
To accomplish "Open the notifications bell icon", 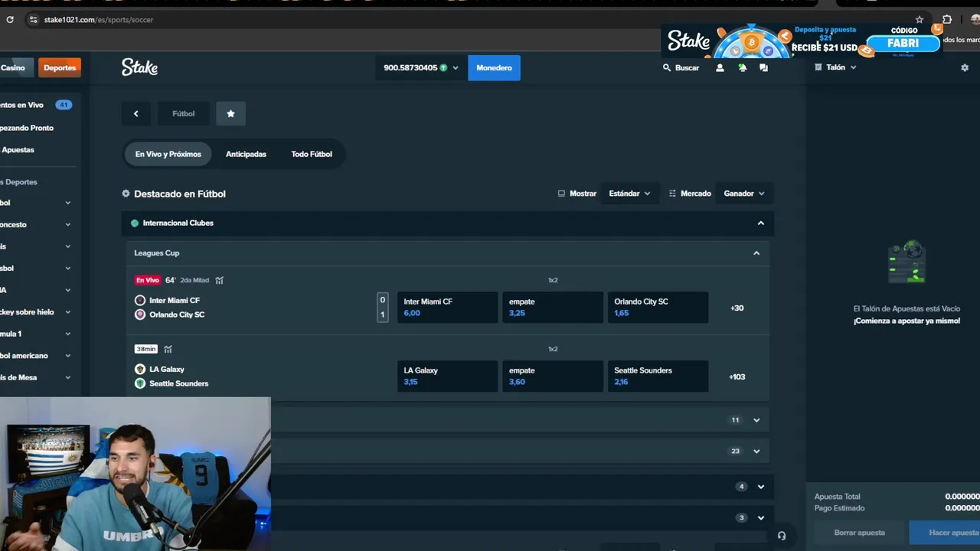I will tap(742, 67).
